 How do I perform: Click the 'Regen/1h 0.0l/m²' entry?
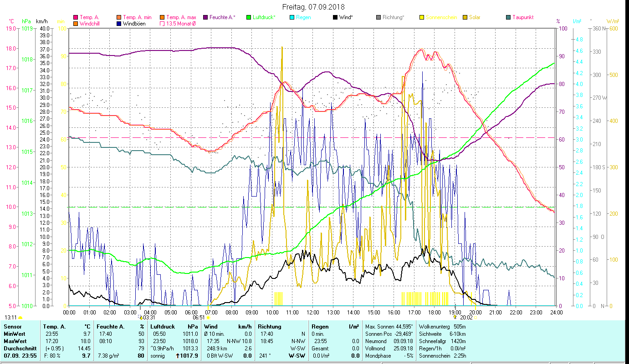coord(442,349)
